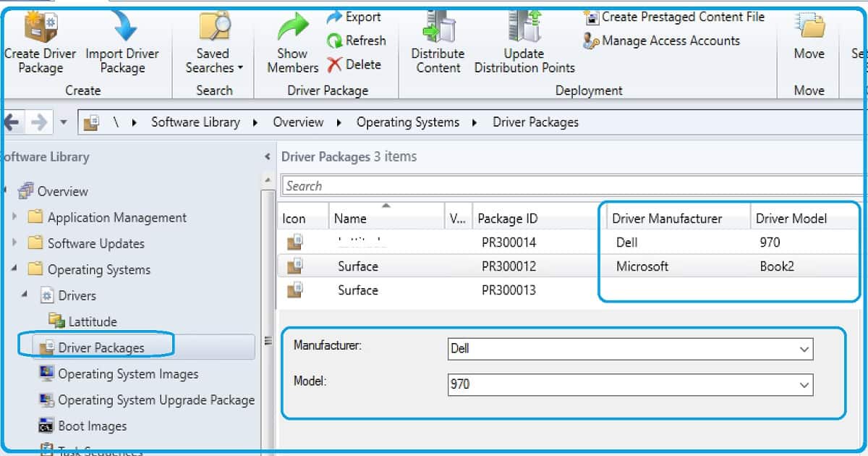868x456 pixels.
Task: Delete the selected driver package
Action: (354, 64)
